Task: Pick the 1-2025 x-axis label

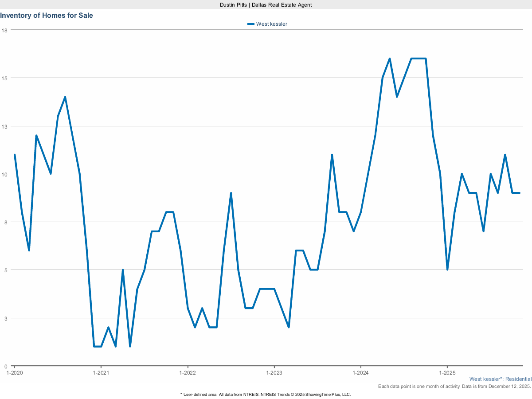Action: pos(447,373)
